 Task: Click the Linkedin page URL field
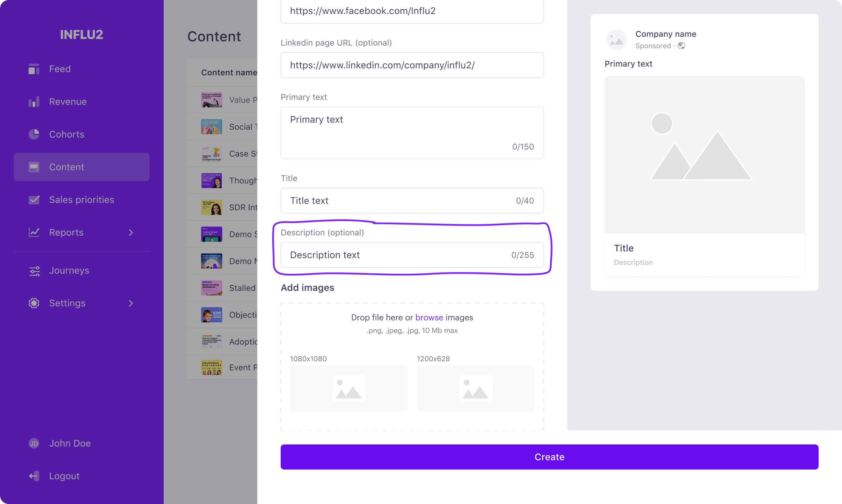pyautogui.click(x=412, y=65)
